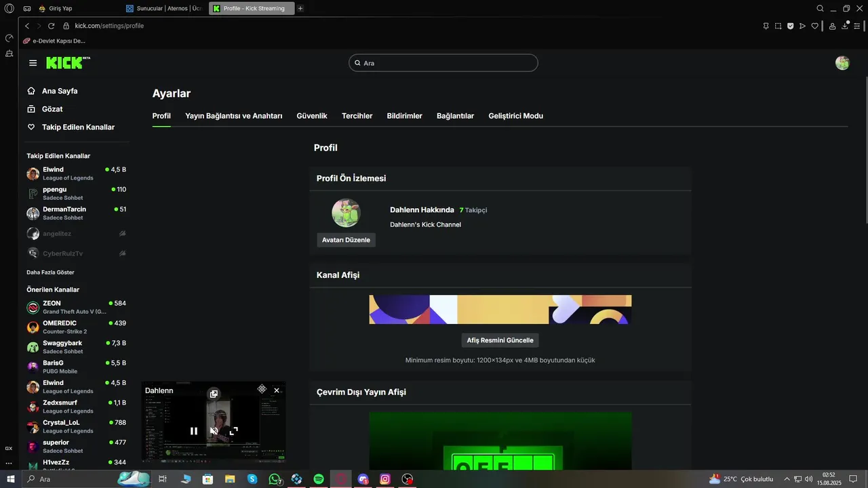868x488 pixels.
Task: Click the offline stream banner image
Action: (500, 441)
